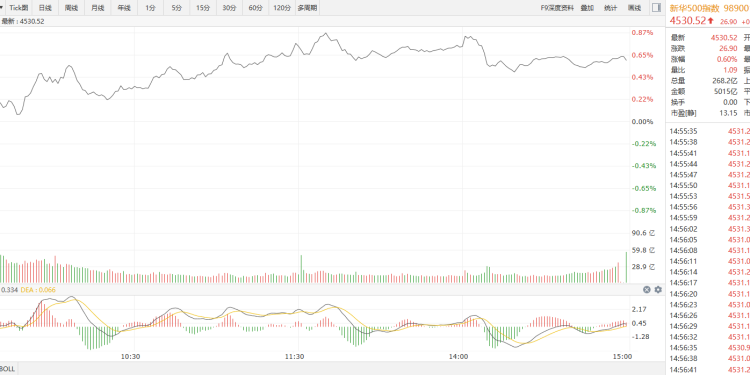The image size is (750, 375).
Task: Open F9深度资料 detailed info
Action: 557,8
